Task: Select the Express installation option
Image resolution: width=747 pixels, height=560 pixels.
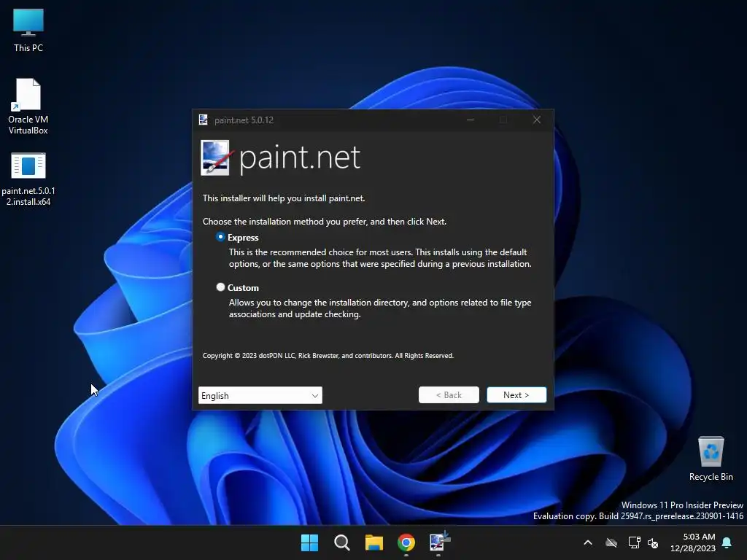Action: tap(220, 237)
